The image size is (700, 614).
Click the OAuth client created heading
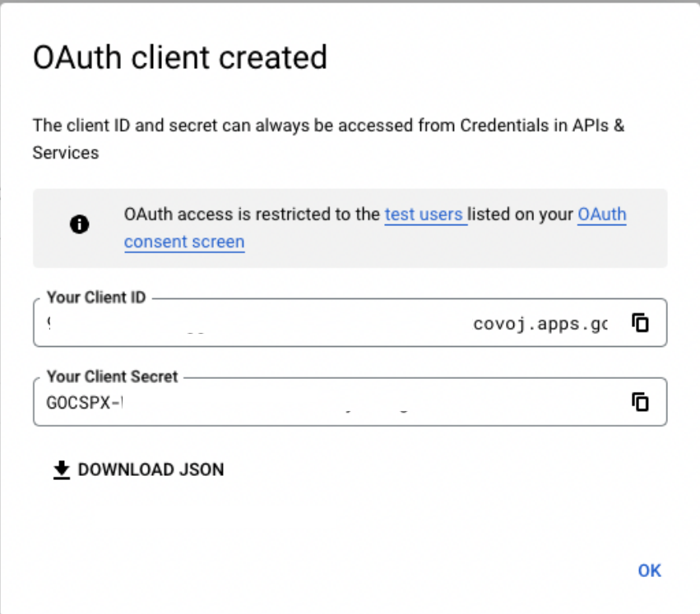(179, 58)
